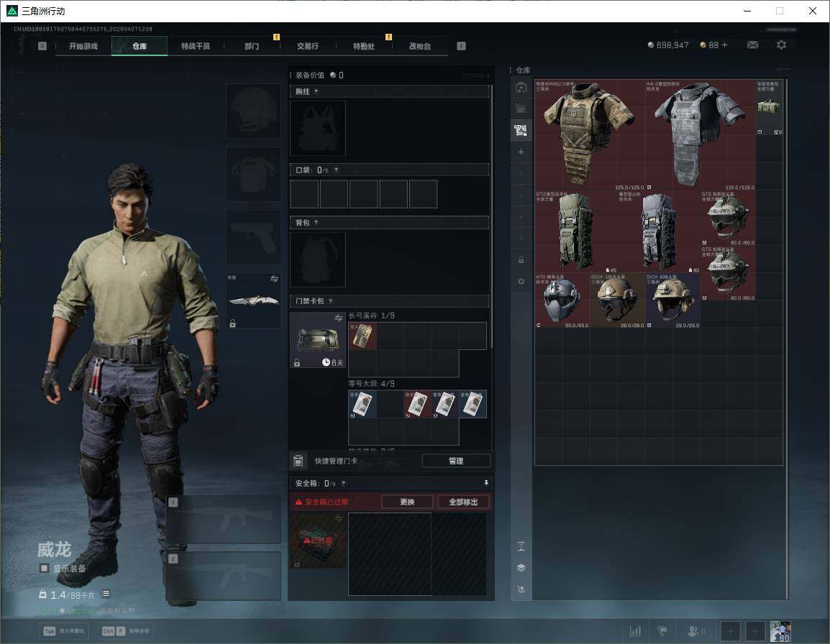Select the tan camo heavy armor 125.0/125.0

point(590,135)
